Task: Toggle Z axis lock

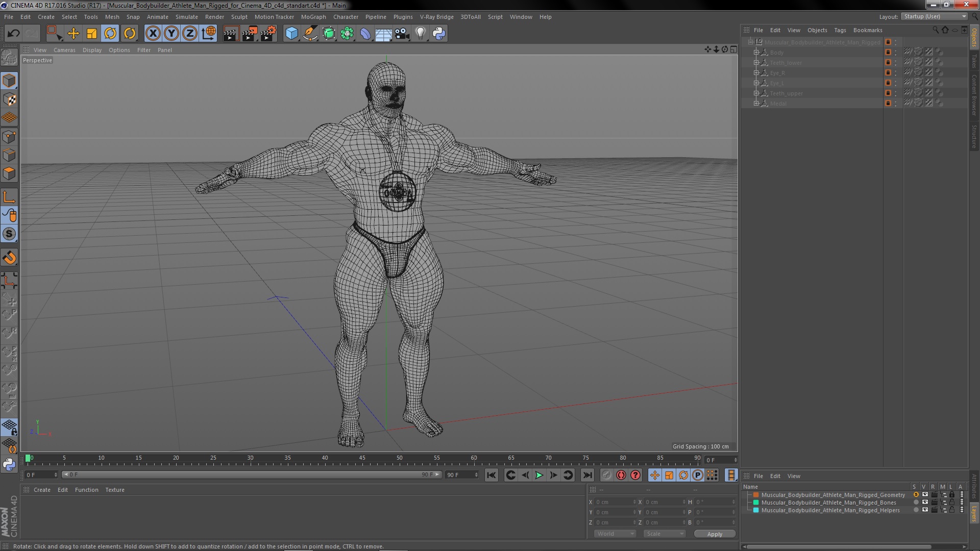Action: pyautogui.click(x=190, y=34)
